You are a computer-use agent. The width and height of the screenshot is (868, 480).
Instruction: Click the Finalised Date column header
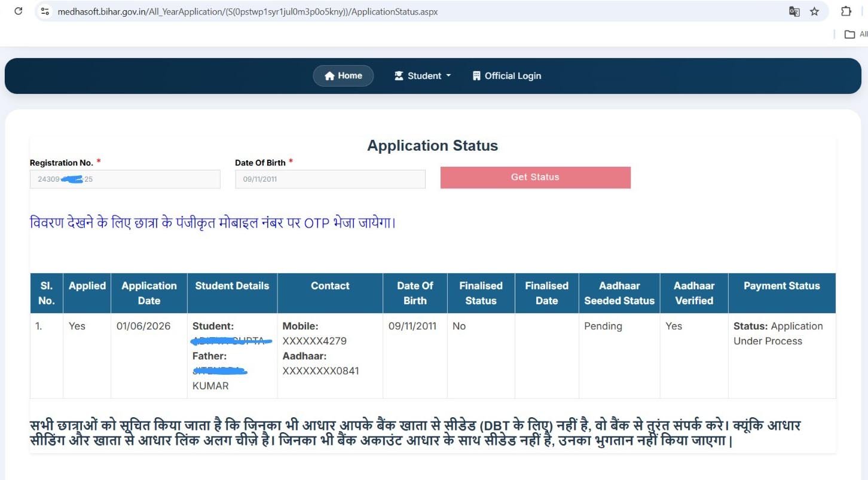tap(547, 293)
